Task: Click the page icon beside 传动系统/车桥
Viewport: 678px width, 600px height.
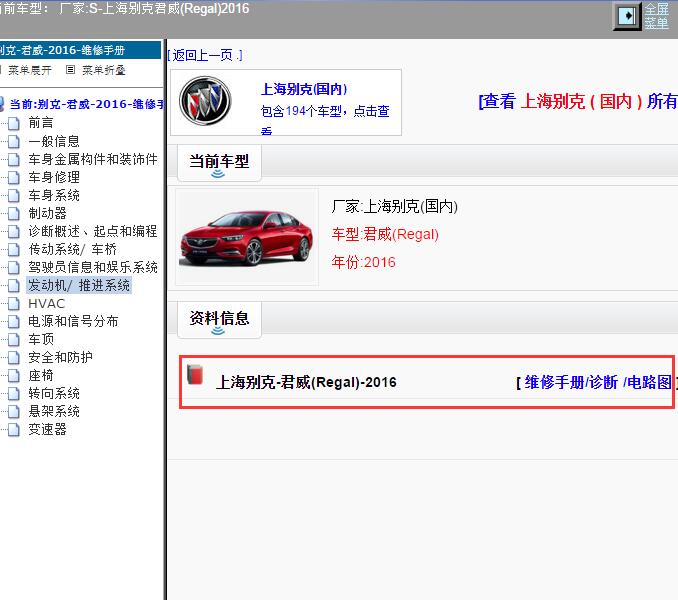Action: pyautogui.click(x=13, y=249)
